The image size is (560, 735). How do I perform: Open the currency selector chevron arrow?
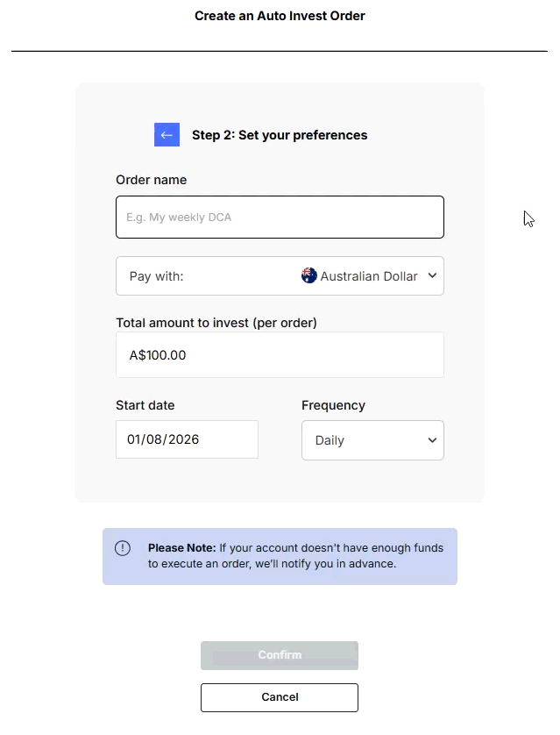(x=431, y=275)
